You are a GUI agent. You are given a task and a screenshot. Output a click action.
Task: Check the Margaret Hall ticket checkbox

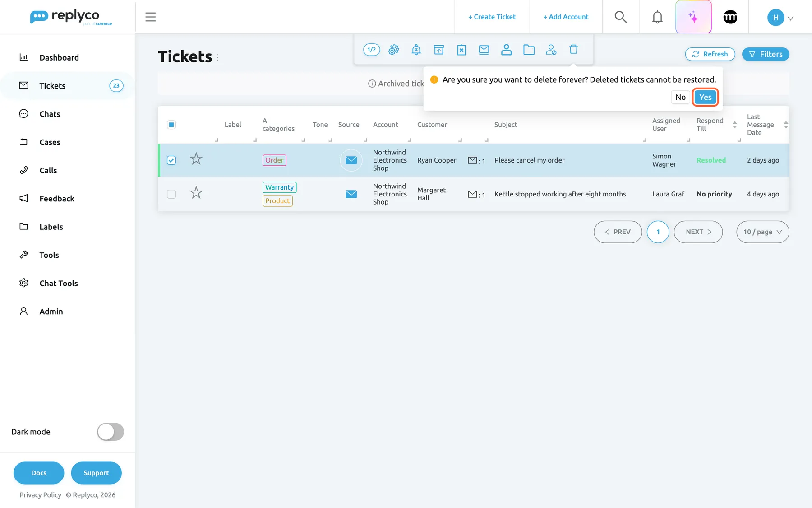(x=171, y=194)
